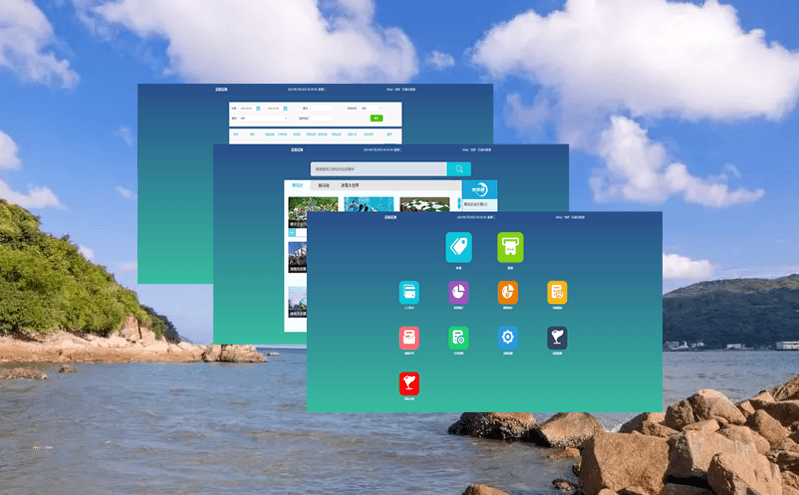Open the pink inbox drawer icon

[409, 338]
